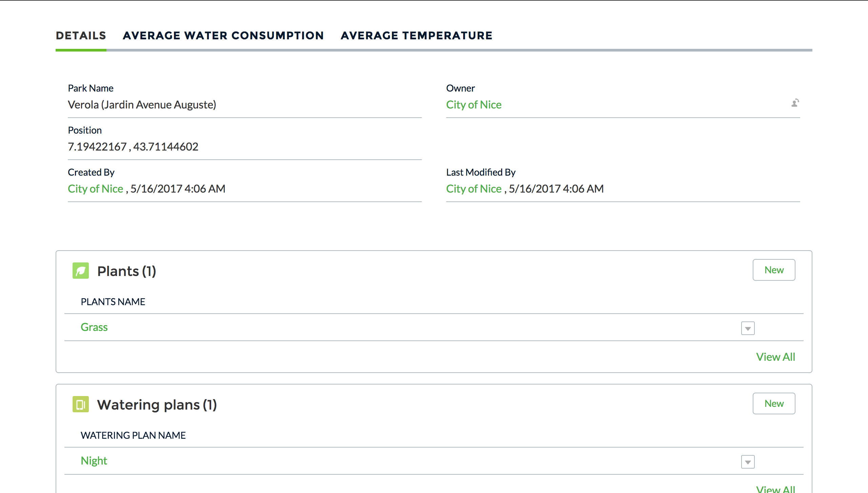Open the Night watering plan link
Screen dimensions: 868x493
point(94,461)
